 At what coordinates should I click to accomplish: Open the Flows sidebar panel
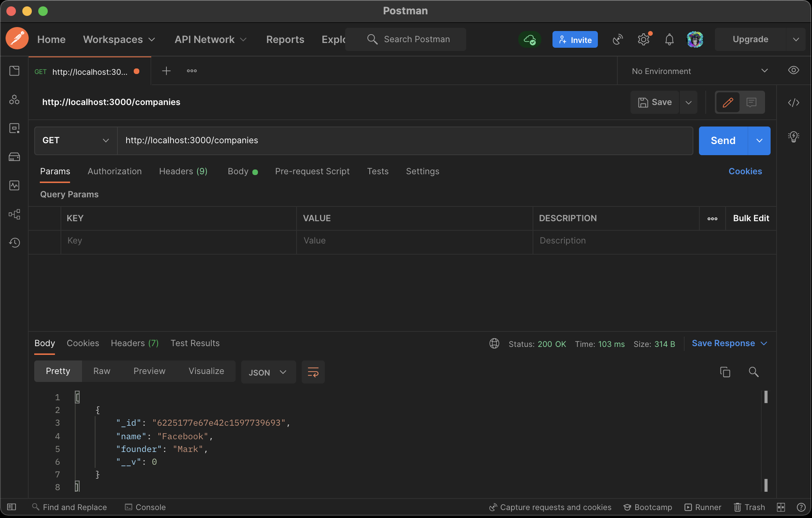pyautogui.click(x=14, y=214)
